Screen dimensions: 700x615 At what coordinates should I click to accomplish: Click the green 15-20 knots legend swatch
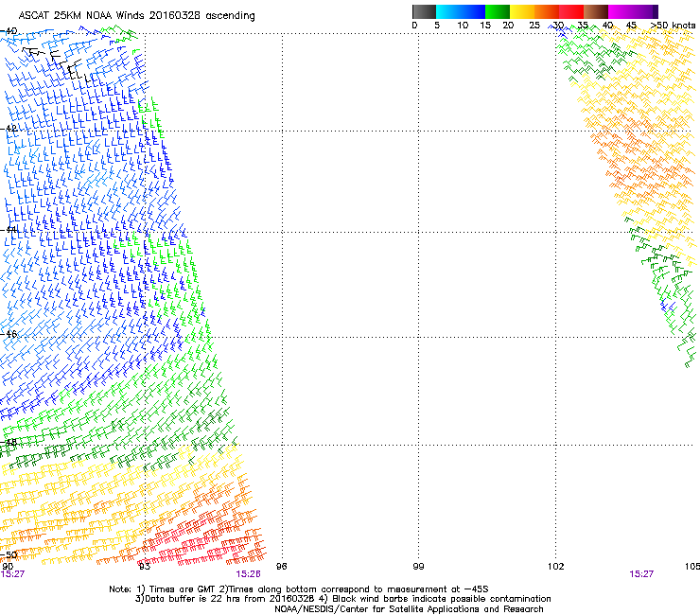pos(498,11)
